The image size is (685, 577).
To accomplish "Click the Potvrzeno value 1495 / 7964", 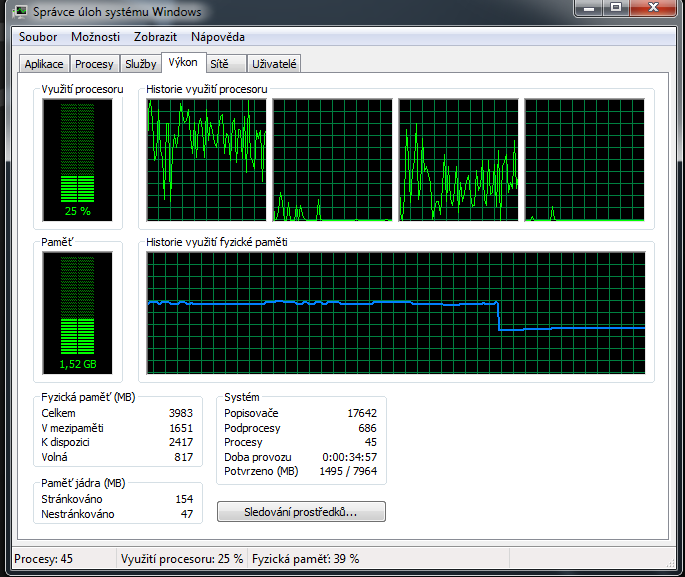I will coord(348,471).
